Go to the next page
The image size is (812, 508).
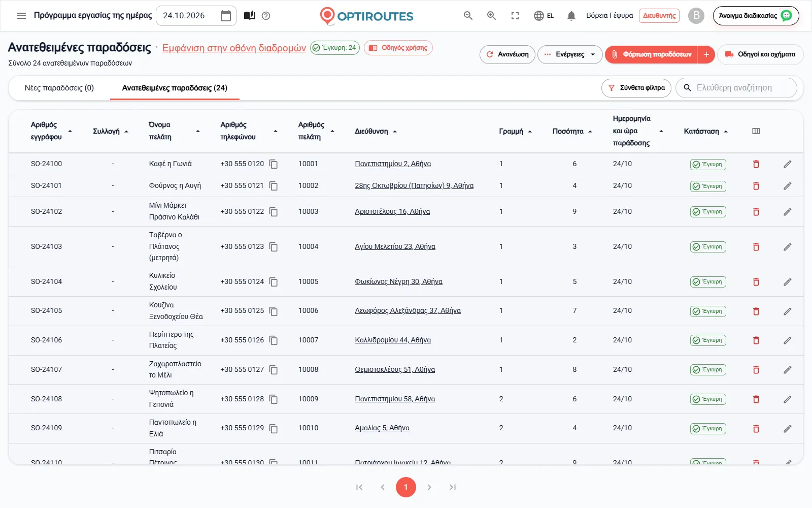point(429,487)
